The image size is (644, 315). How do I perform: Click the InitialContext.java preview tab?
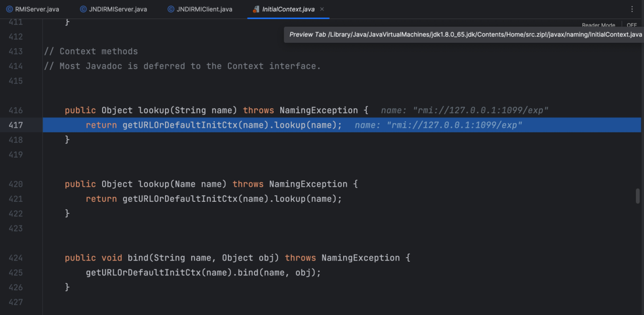(288, 9)
